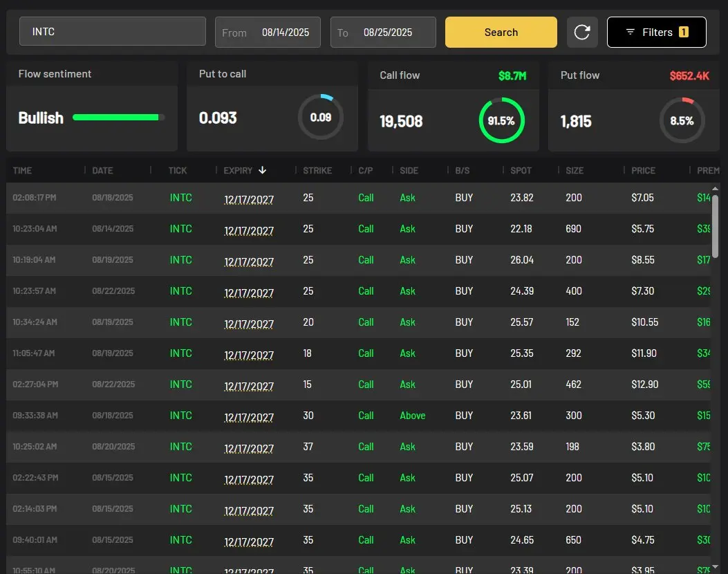Click the size 462 cell
The image size is (728, 574).
[573, 385]
